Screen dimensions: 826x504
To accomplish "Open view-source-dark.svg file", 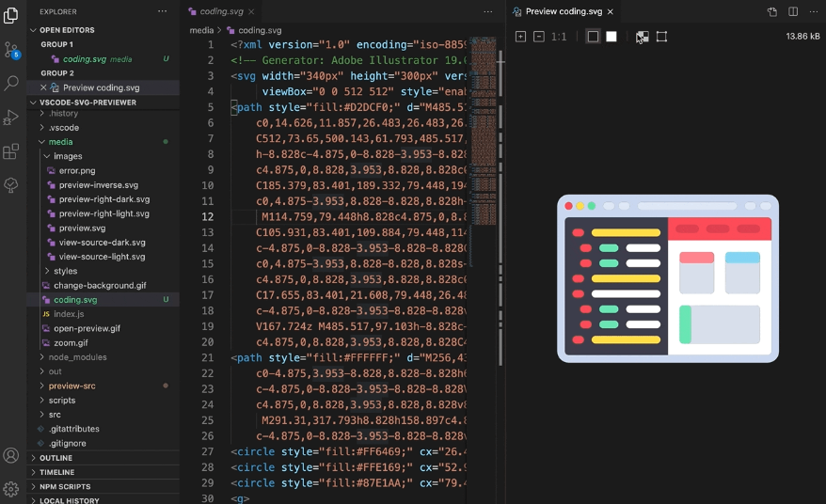I will coord(103,243).
